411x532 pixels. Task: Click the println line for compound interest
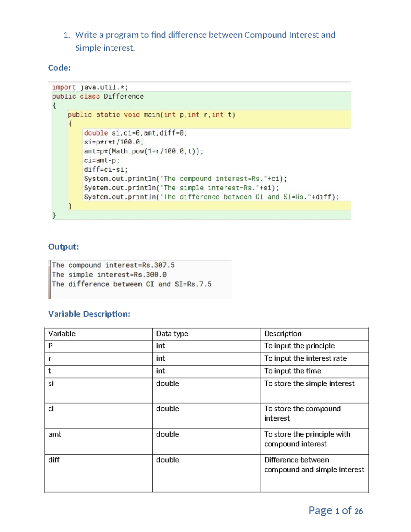[186, 179]
